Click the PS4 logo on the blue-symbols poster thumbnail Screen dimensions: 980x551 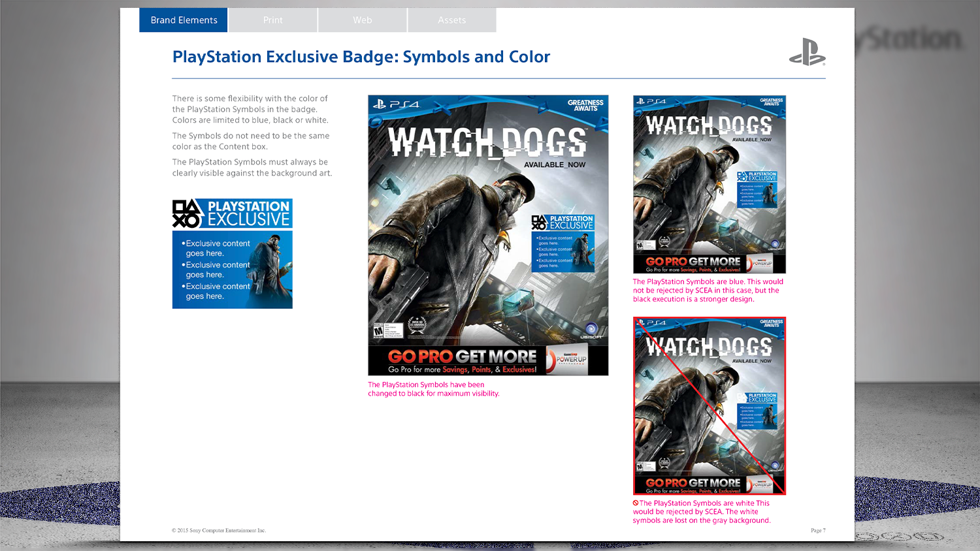[651, 101]
